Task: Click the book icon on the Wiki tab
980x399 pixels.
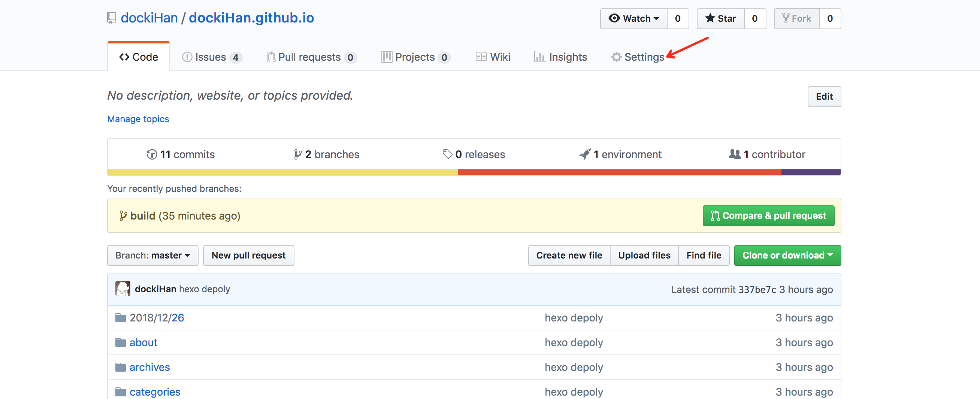Action: tap(481, 57)
